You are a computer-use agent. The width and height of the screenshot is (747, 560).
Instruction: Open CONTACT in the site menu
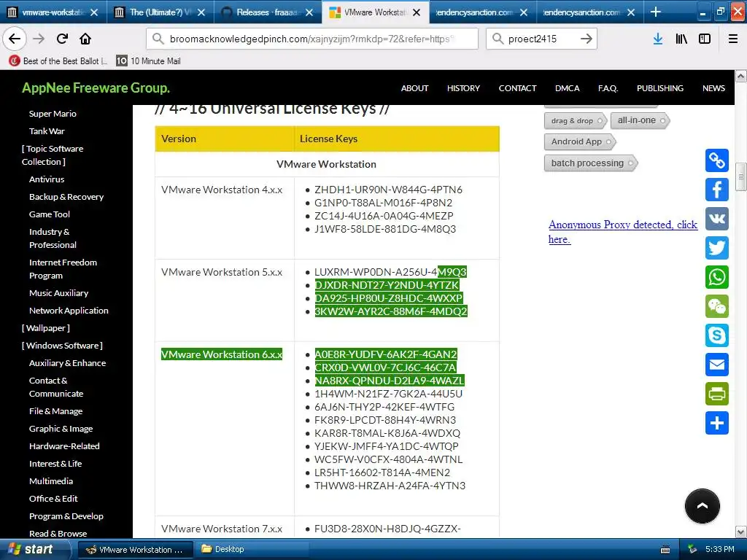tap(517, 88)
